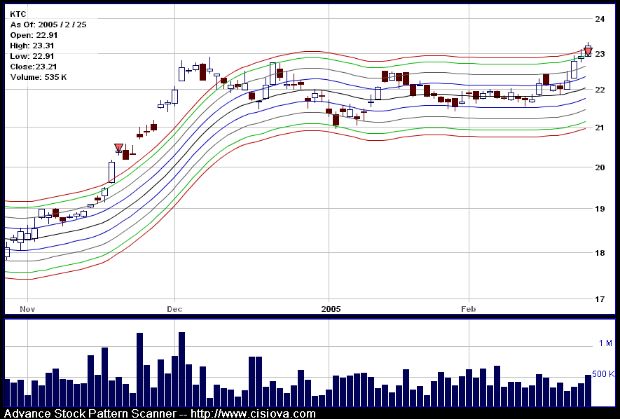Click the 1 M volume axis label

[x=605, y=343]
